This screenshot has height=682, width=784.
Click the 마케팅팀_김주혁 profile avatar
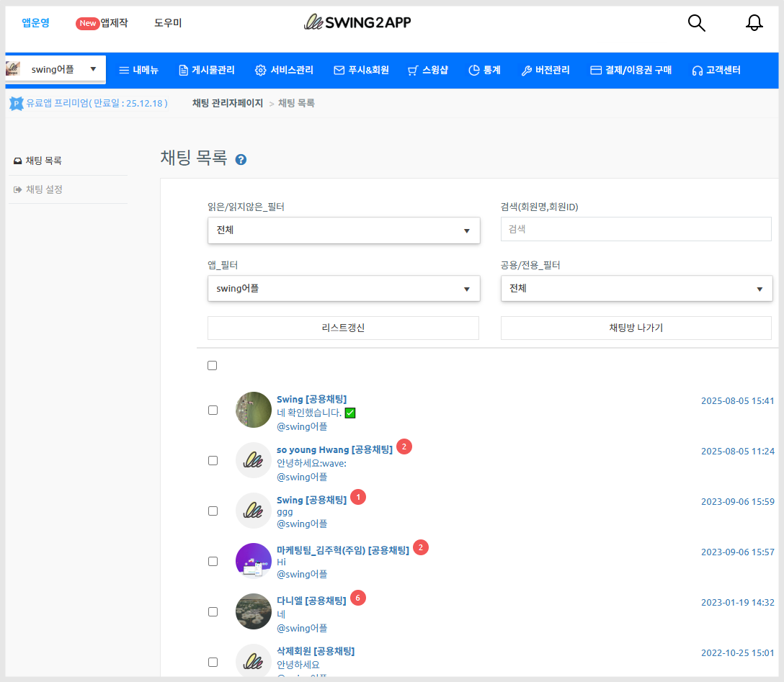(253, 560)
